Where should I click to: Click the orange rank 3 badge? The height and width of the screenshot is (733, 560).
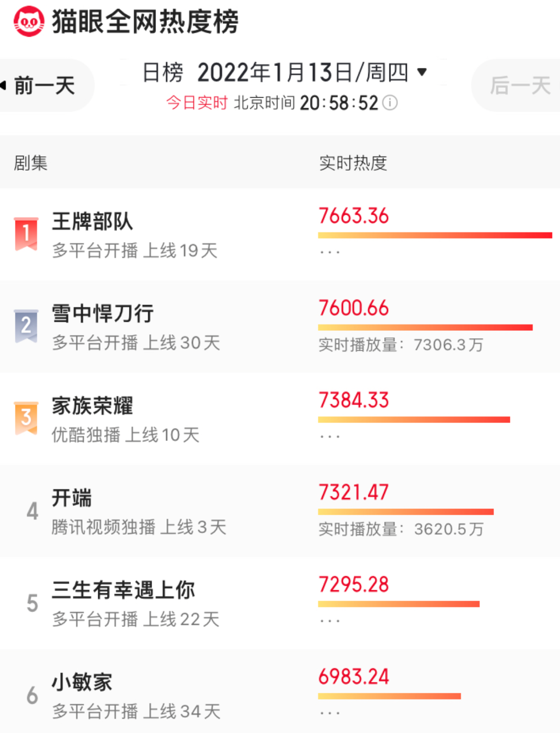(x=26, y=418)
